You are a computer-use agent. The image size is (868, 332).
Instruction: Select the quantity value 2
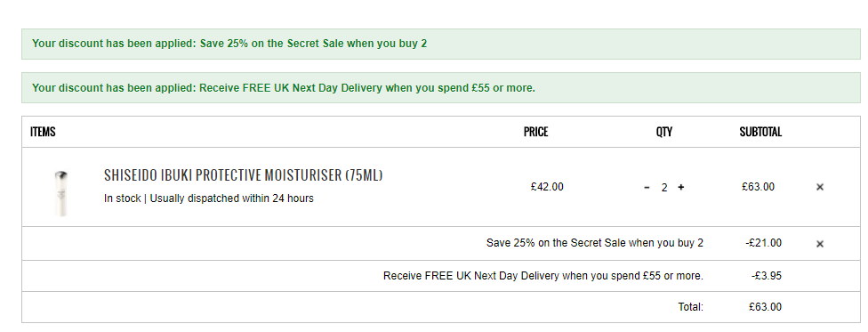(663, 188)
